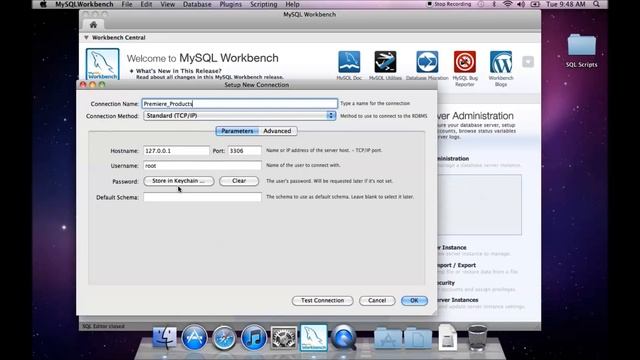Viewport: 640px width, 360px height.
Task: Open the Database menu
Action: pos(197,4)
